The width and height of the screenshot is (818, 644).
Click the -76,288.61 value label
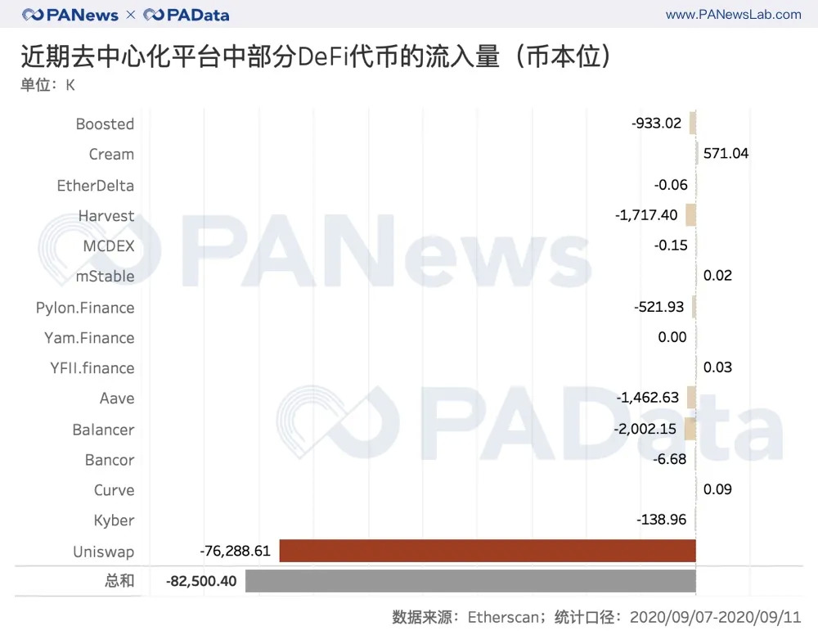(x=236, y=551)
